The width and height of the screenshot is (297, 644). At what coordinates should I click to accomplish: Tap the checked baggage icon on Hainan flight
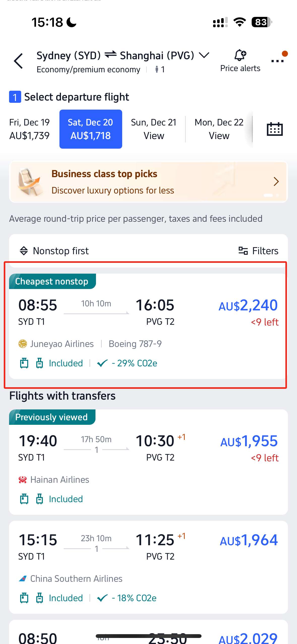pos(39,498)
